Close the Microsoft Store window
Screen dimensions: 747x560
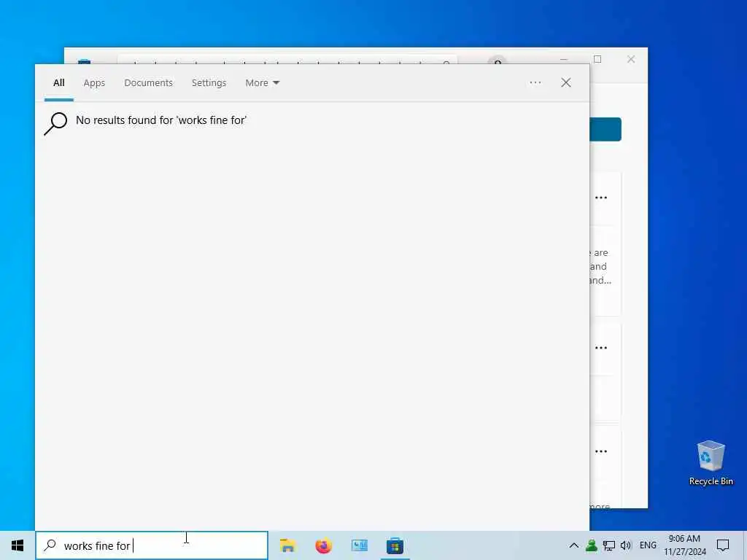coord(631,59)
